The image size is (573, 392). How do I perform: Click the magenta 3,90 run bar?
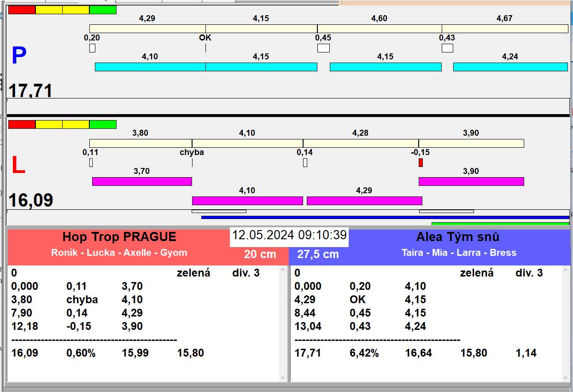pyautogui.click(x=471, y=181)
